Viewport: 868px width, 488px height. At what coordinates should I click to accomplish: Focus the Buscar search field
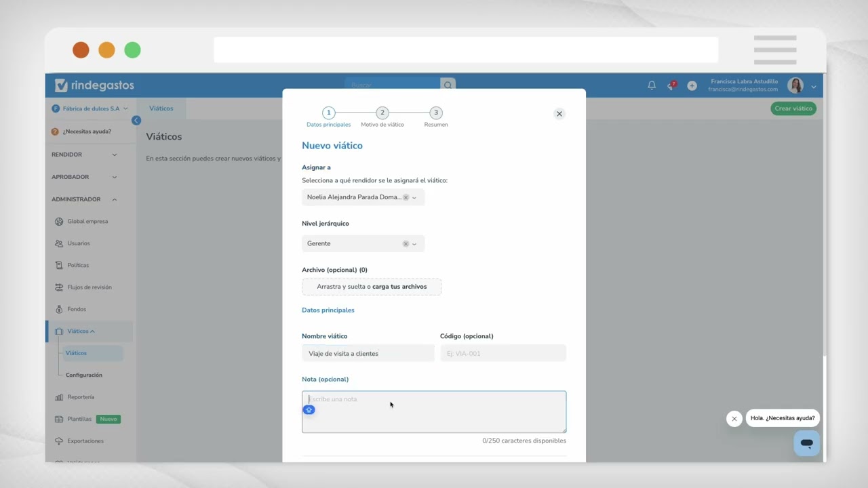pos(393,85)
